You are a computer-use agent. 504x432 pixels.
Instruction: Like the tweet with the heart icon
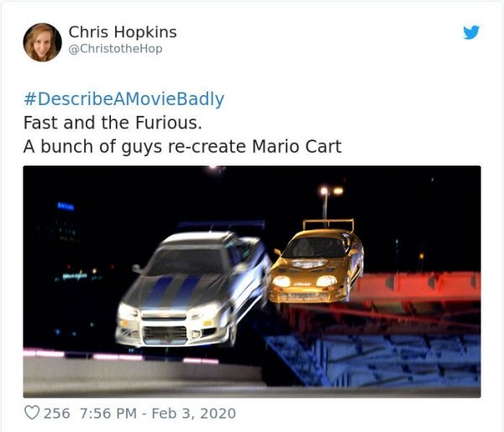[32, 413]
